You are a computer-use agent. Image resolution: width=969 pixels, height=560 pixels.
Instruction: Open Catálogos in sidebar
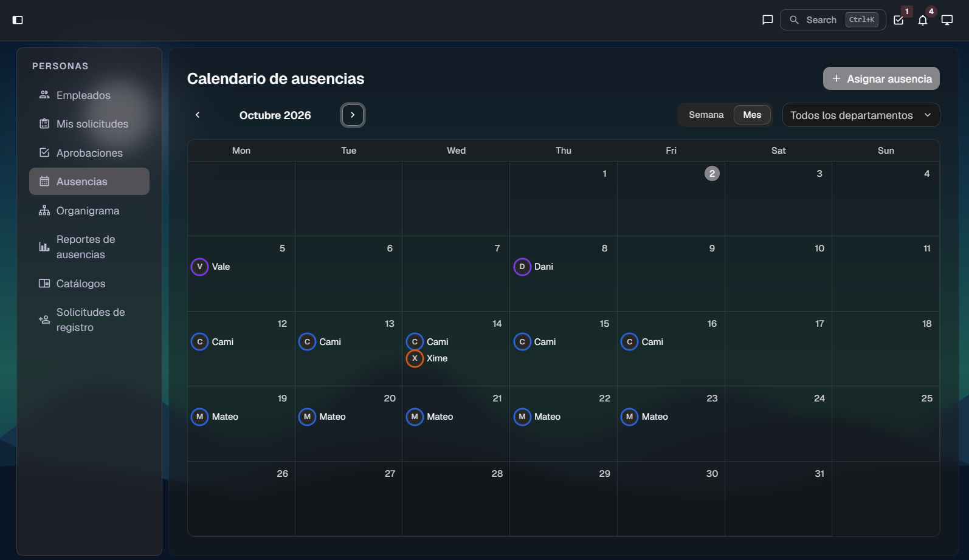tap(89, 284)
